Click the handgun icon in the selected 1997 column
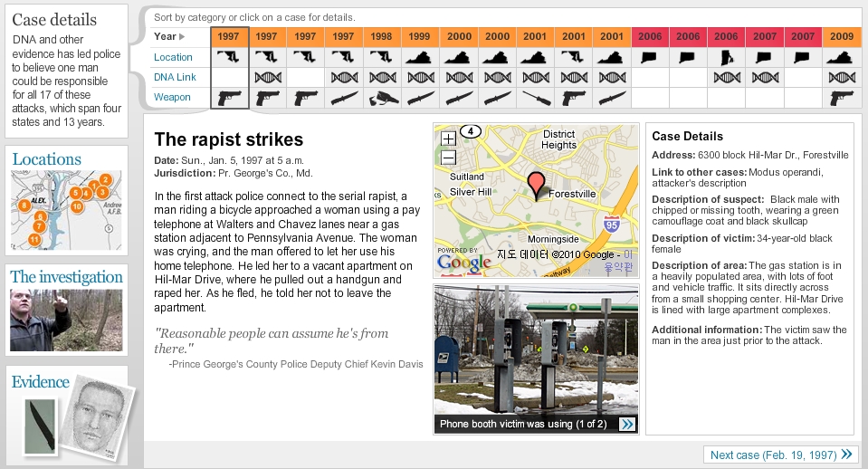 tap(229, 98)
